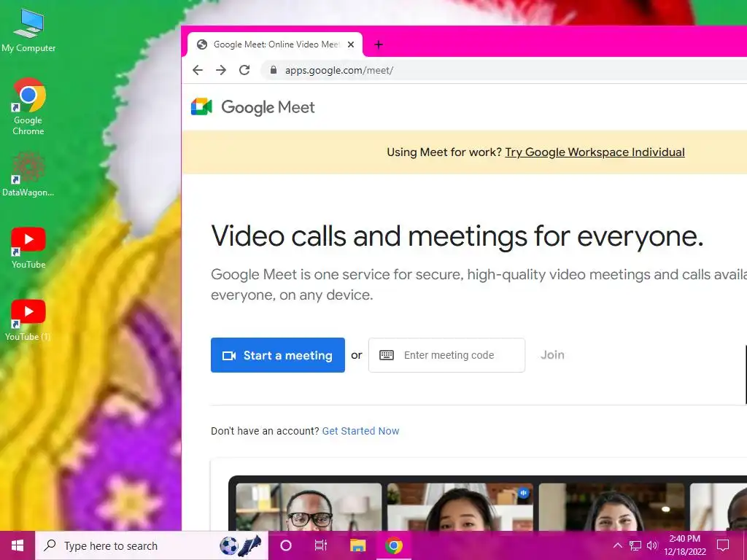Open My Computer desktop icon
The width and height of the screenshot is (747, 560).
(x=28, y=30)
